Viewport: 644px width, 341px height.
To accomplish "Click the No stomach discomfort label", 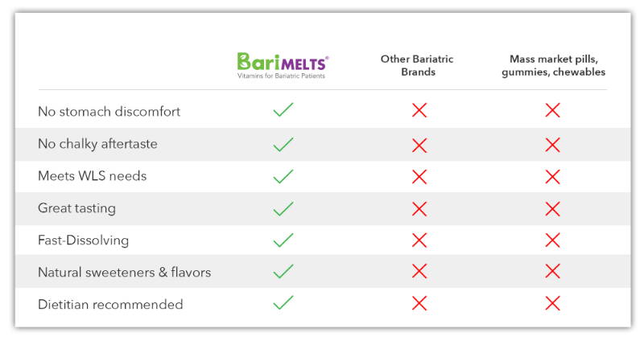I will (x=109, y=111).
